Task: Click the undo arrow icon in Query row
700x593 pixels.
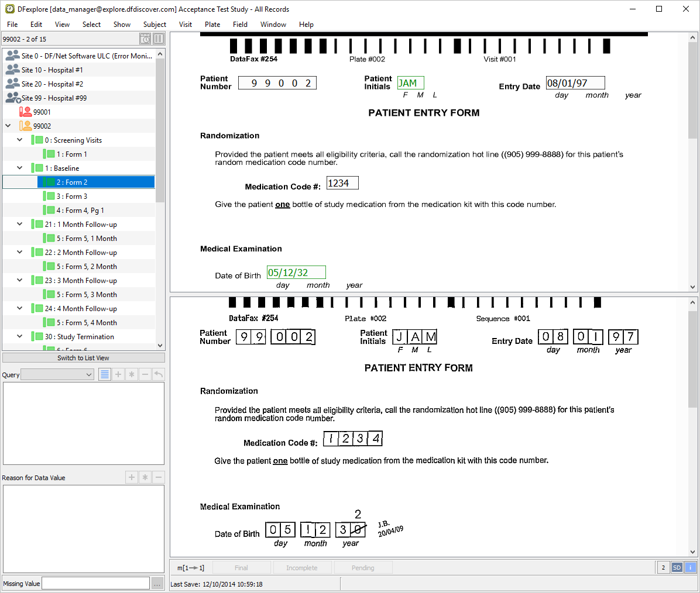Action: click(x=159, y=374)
